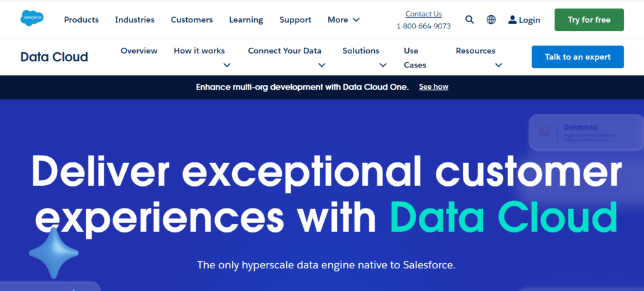Expand the Resources dropdown chevron
This screenshot has height=291, width=644.
[x=499, y=64]
